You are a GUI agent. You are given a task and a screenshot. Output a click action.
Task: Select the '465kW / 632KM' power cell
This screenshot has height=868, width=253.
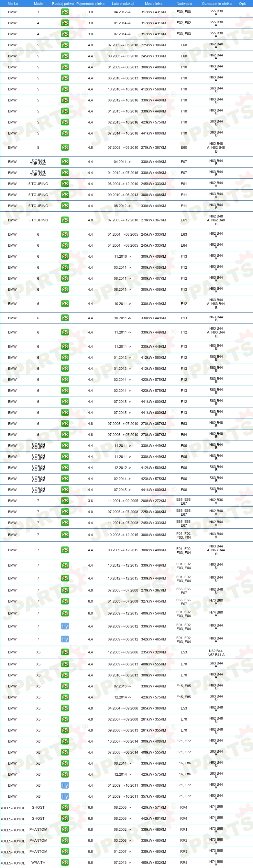153,862
